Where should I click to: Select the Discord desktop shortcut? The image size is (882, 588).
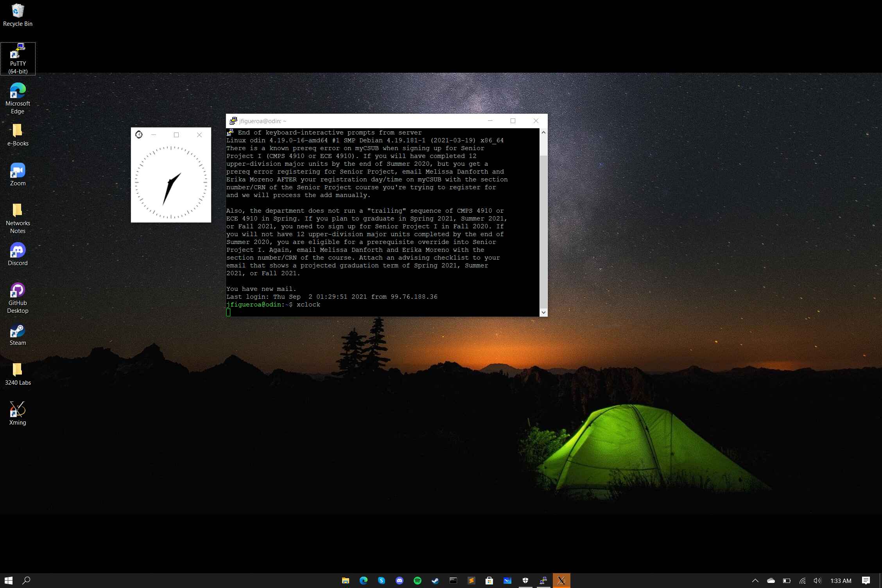click(x=18, y=255)
